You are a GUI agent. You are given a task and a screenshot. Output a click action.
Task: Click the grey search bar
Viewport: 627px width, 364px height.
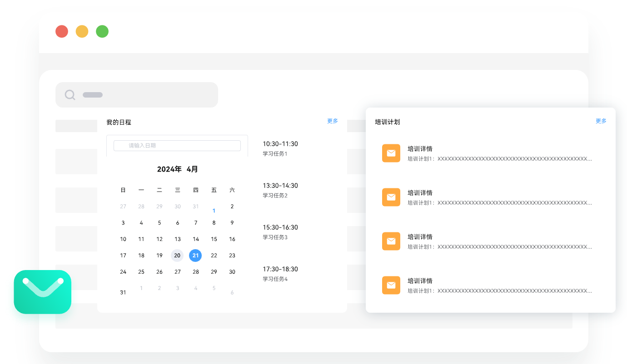coord(137,95)
